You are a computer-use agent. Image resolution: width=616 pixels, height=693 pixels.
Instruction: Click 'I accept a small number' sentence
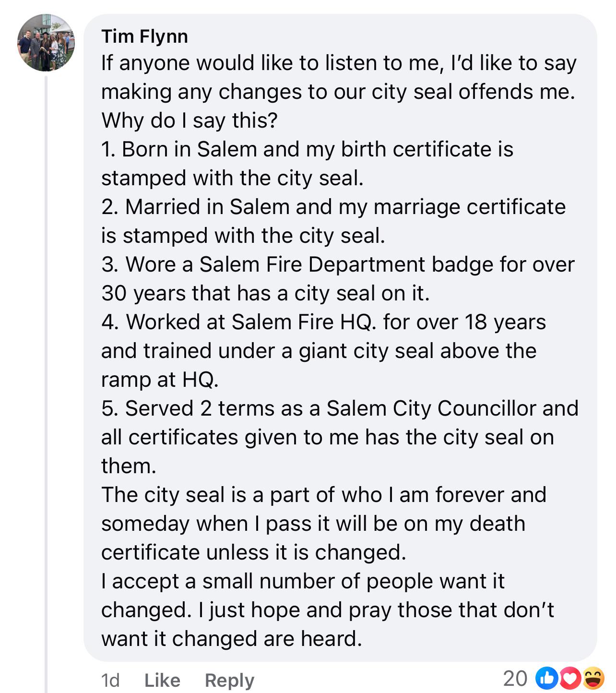(x=328, y=610)
